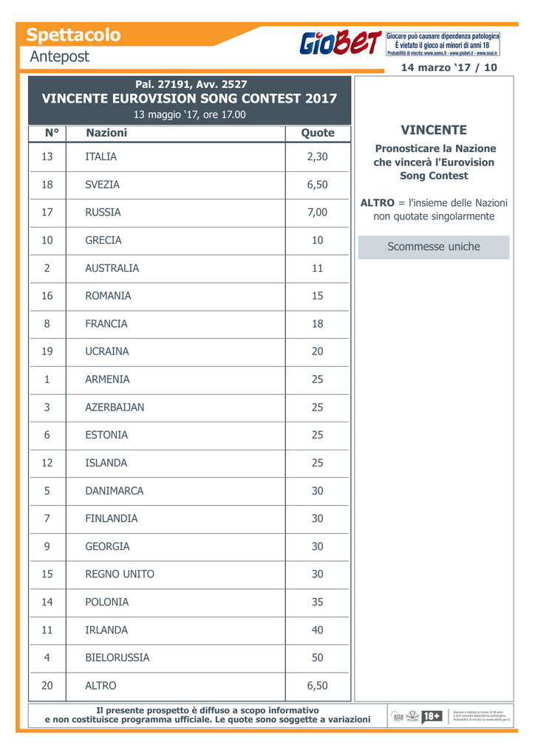Select the AUSTRALIA nation entry
The width and height of the screenshot is (535, 756).
tap(112, 268)
